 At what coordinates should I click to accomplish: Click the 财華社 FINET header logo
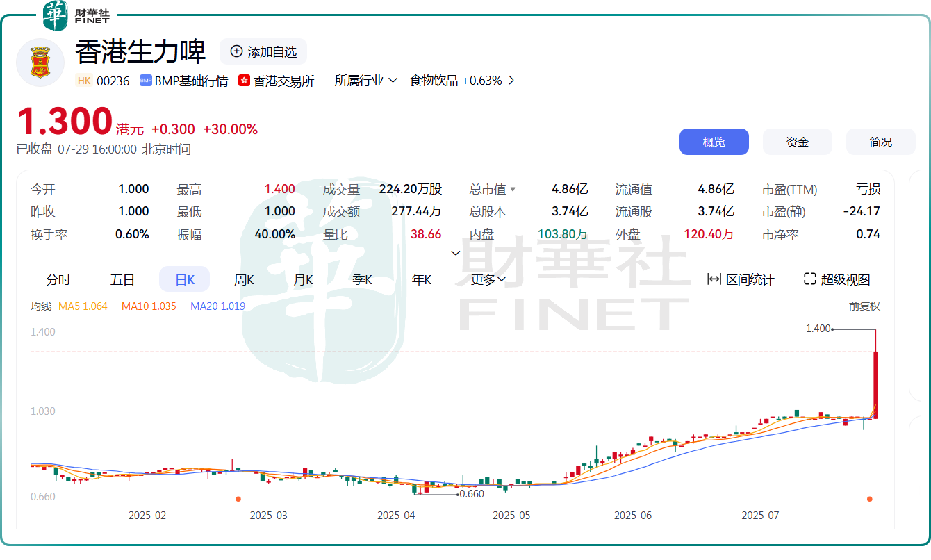[x=76, y=16]
